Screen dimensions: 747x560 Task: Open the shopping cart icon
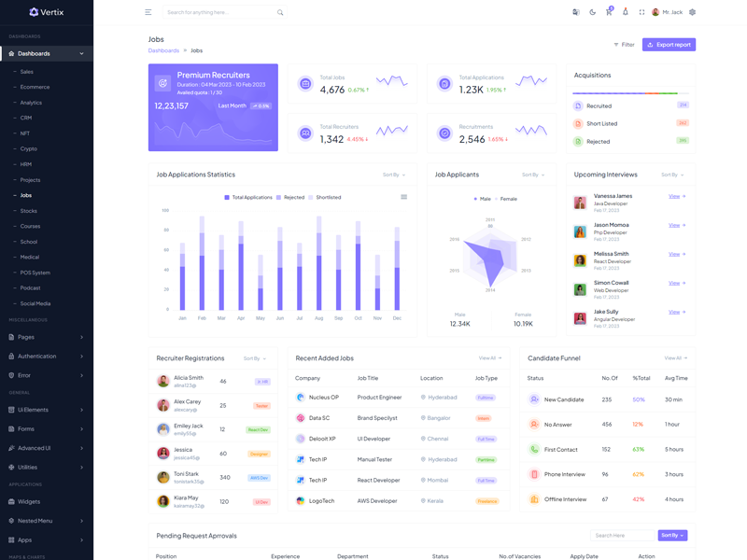pyautogui.click(x=609, y=12)
